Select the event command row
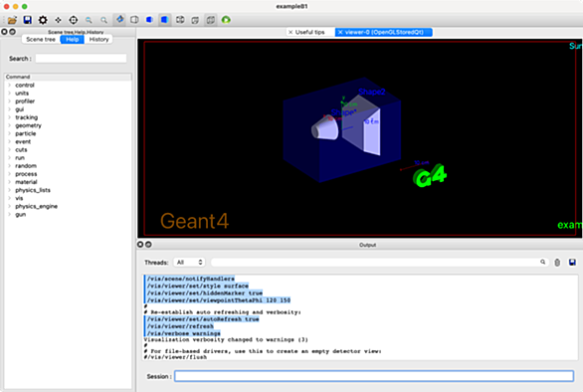Screen dimensions: 583x392 68,141
